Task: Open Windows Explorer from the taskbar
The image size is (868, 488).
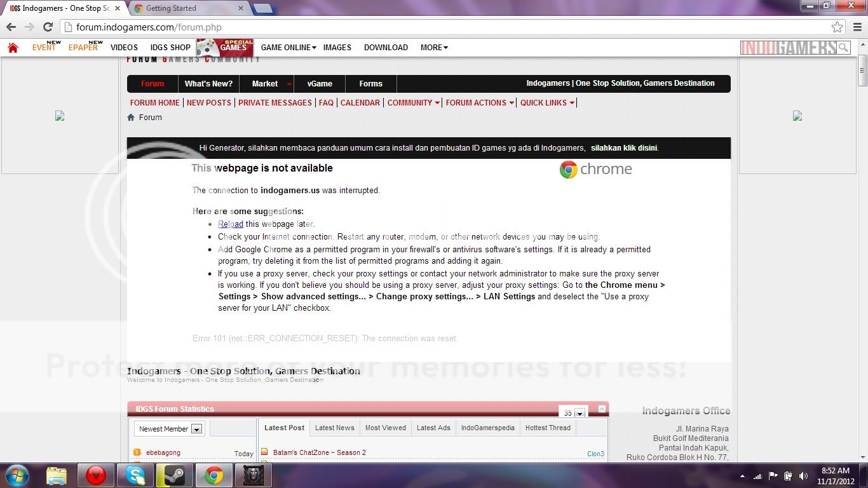Action: 56,475
